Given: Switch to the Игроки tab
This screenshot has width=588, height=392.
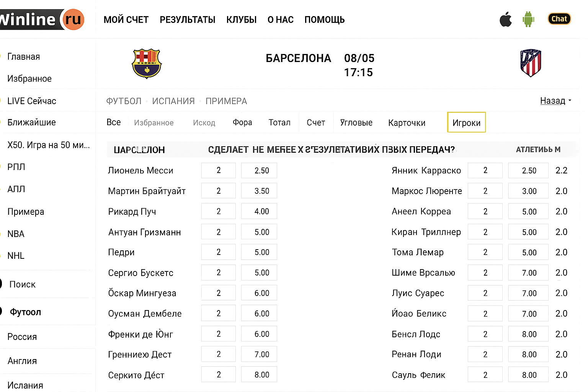Looking at the screenshot, I should coord(466,122).
